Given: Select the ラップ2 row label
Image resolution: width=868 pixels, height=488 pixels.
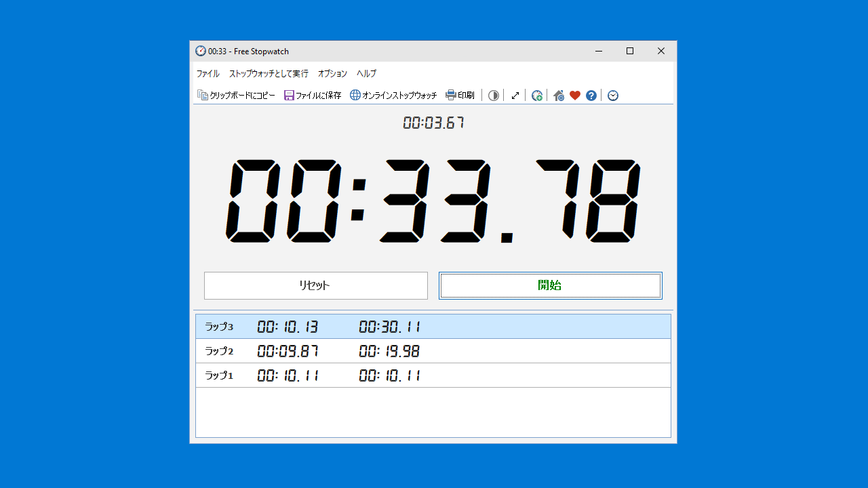Looking at the screenshot, I should click(x=219, y=351).
